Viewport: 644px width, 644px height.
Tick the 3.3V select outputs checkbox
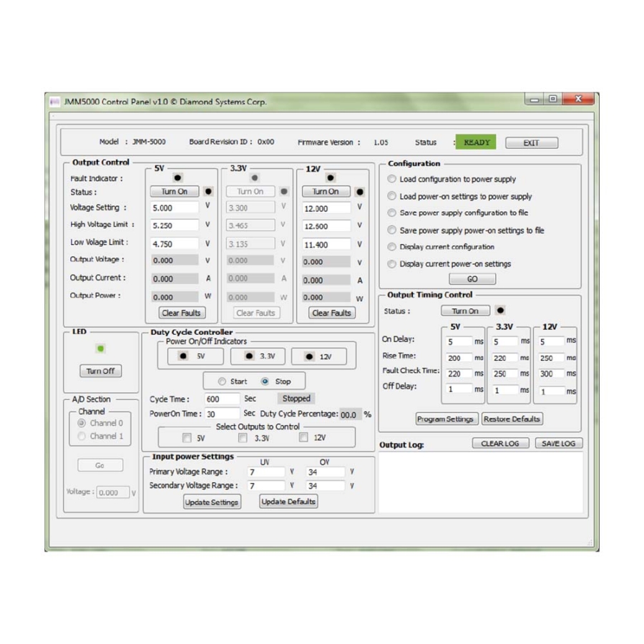click(x=243, y=438)
